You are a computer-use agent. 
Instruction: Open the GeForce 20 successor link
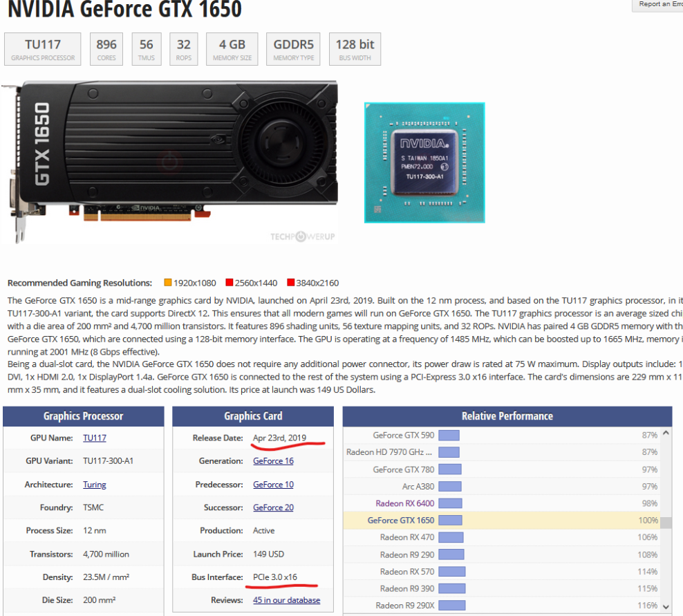pos(273,507)
